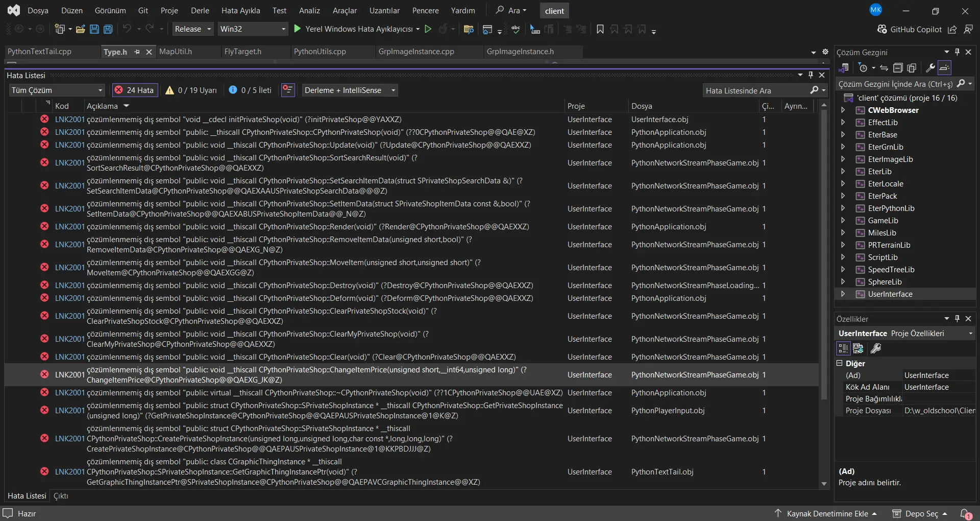Start the Yerel Windows Hata Ayıklayıcısı debugger

[298, 29]
